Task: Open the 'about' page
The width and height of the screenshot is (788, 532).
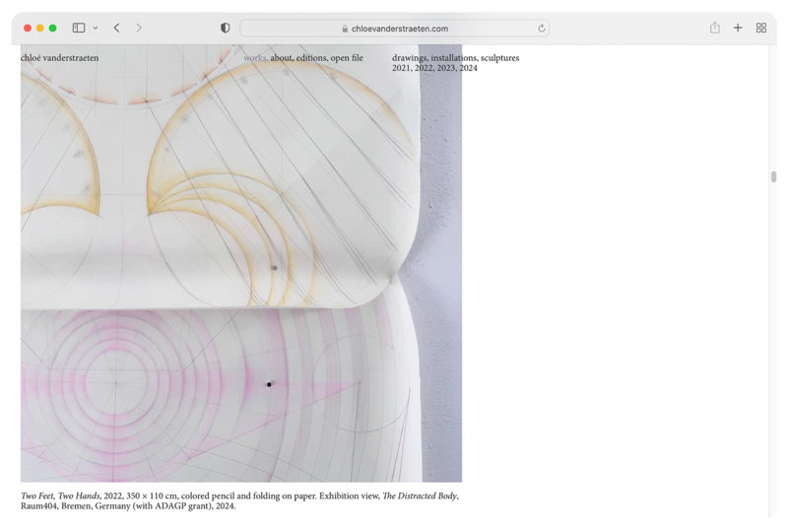Action: [x=281, y=58]
